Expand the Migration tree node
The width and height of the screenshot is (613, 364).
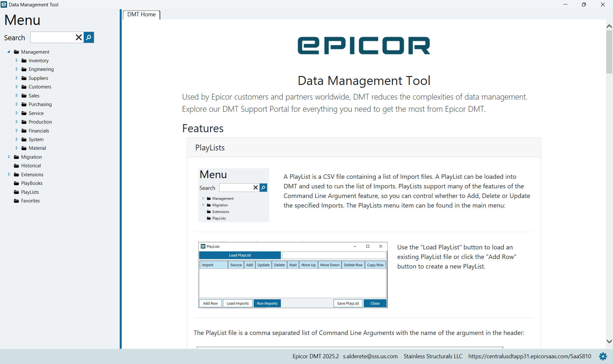pyautogui.click(x=9, y=157)
